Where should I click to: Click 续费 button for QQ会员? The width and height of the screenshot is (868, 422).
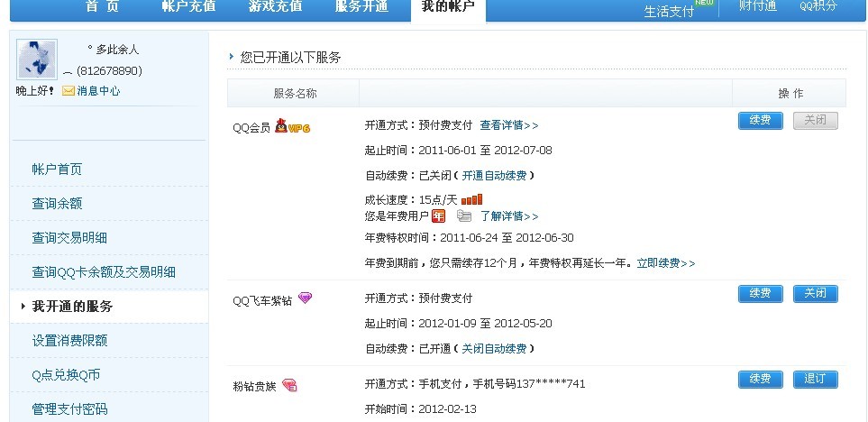click(x=760, y=121)
